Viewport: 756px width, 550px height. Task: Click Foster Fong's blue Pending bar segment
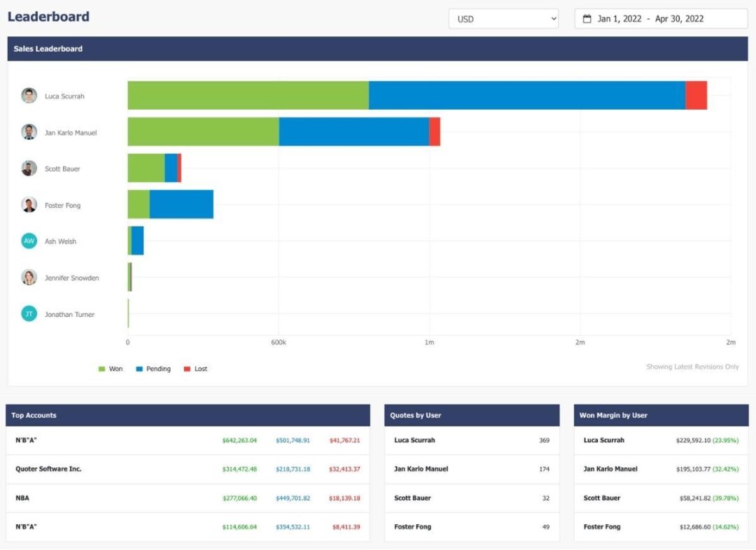(181, 204)
